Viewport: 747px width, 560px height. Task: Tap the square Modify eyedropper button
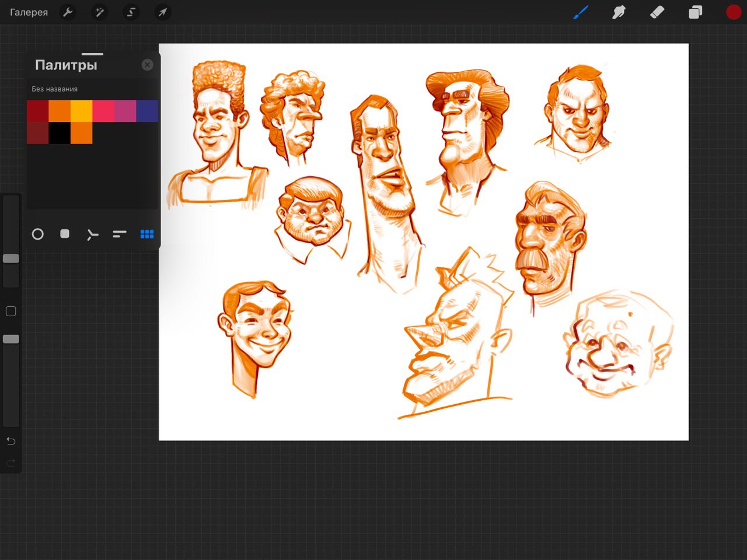(11, 311)
